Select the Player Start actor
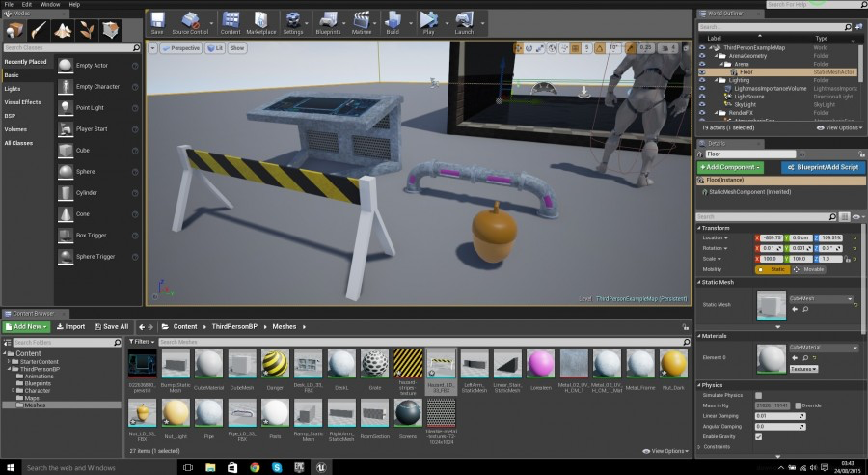 pyautogui.click(x=98, y=128)
